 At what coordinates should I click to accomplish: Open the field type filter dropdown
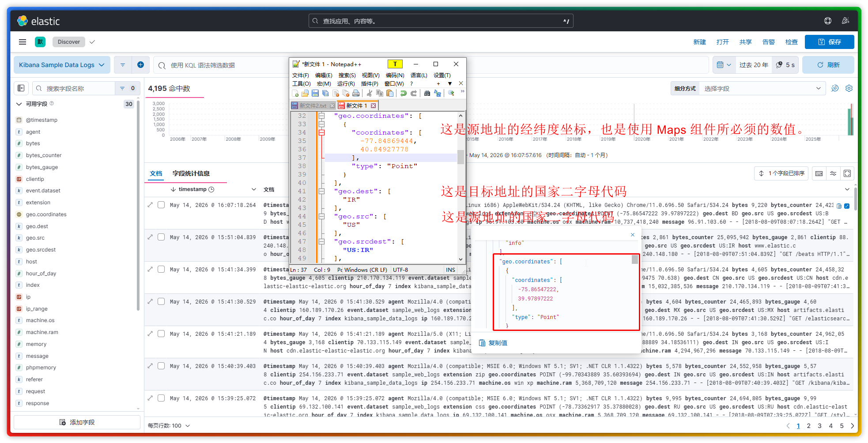tap(127, 88)
